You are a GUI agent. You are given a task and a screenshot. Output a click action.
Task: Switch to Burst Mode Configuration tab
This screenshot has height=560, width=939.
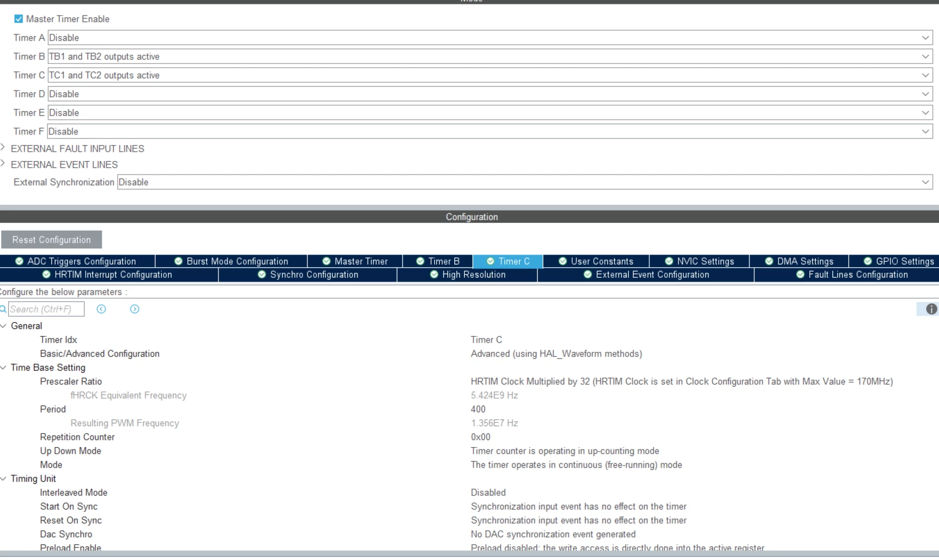(231, 261)
